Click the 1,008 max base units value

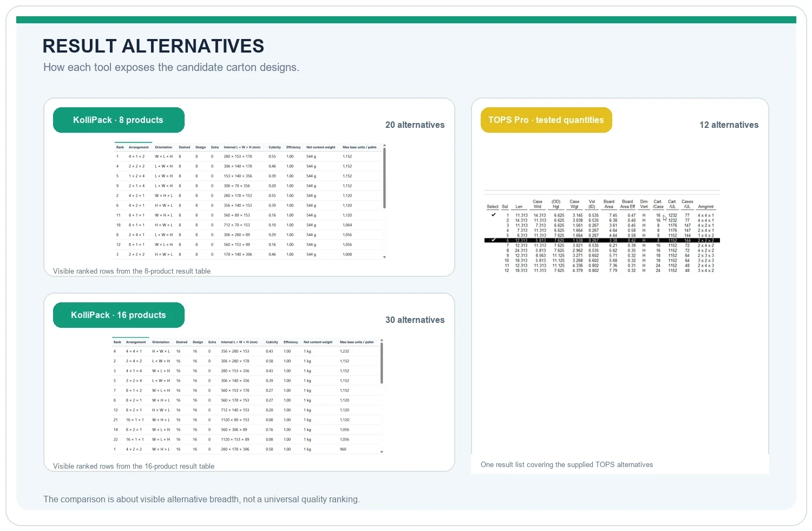[x=347, y=254]
